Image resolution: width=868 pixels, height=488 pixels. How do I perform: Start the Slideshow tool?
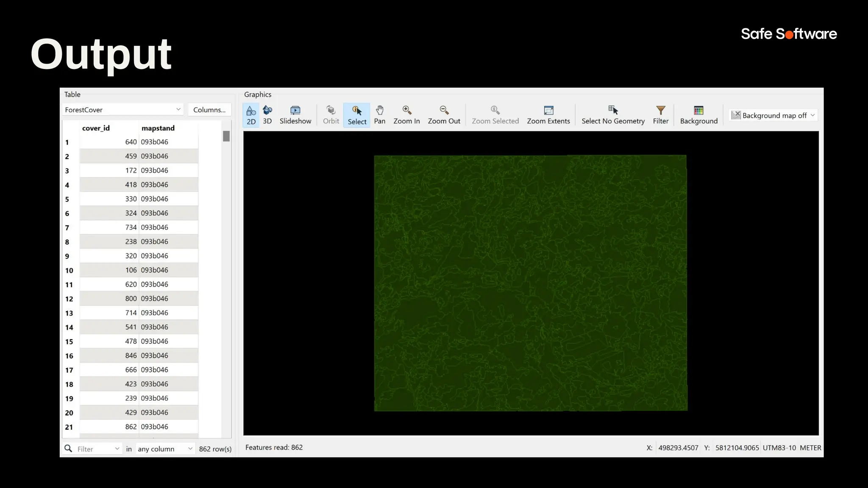(x=295, y=115)
